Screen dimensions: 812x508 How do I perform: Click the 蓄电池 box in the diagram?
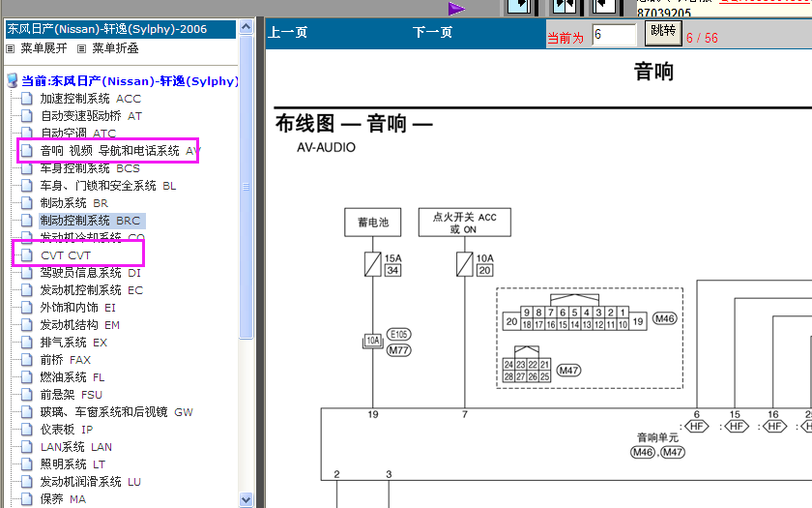[373, 223]
